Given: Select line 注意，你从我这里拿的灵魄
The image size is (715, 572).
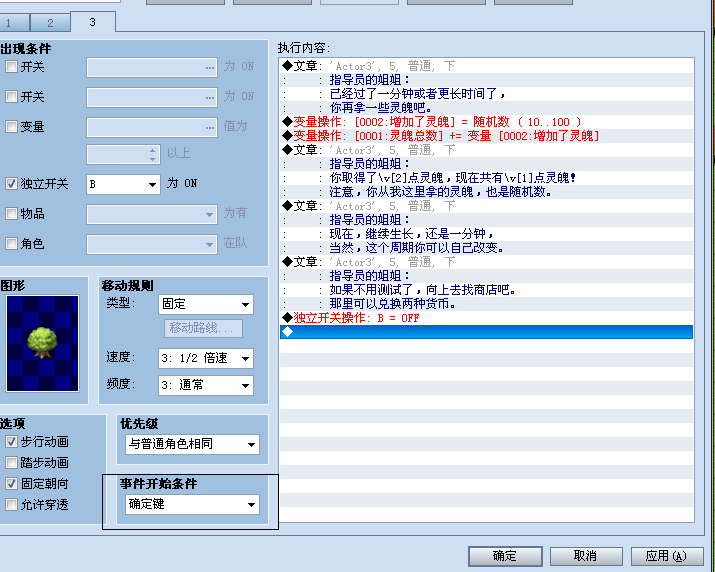Looking at the screenshot, I should click(487, 192).
